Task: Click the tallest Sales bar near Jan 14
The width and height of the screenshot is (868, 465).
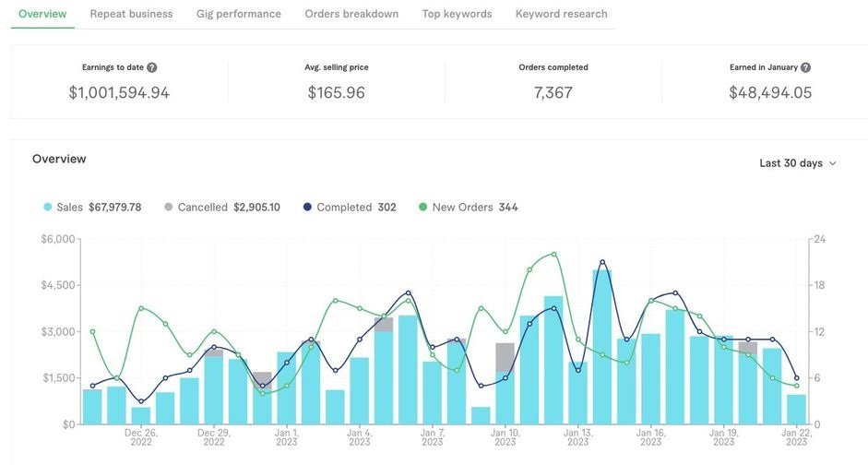Action: click(602, 347)
